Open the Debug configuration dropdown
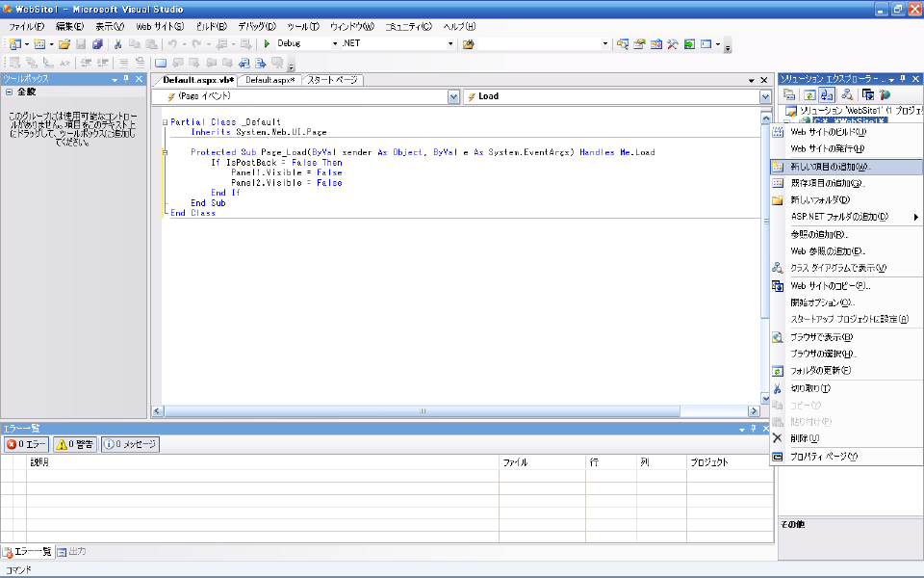Screen dimensions: 924x578 point(334,44)
